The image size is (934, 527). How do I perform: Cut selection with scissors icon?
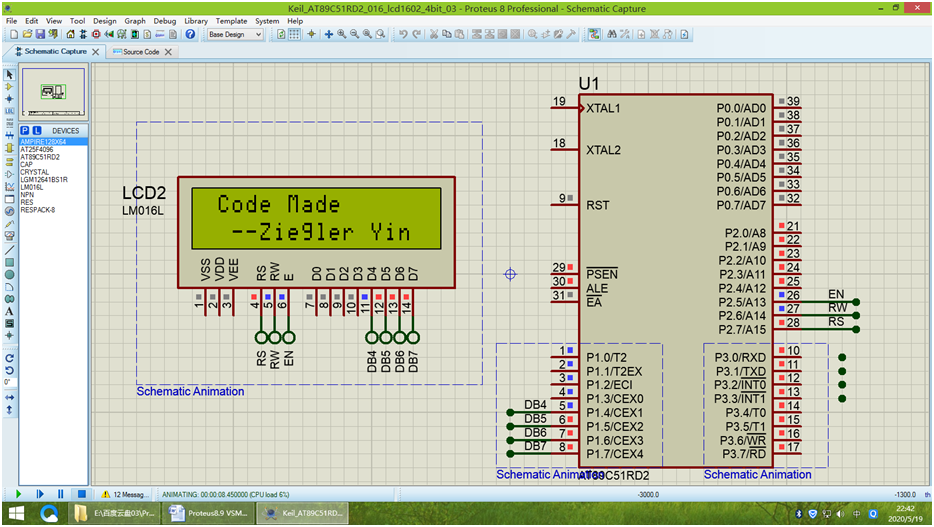click(x=434, y=35)
